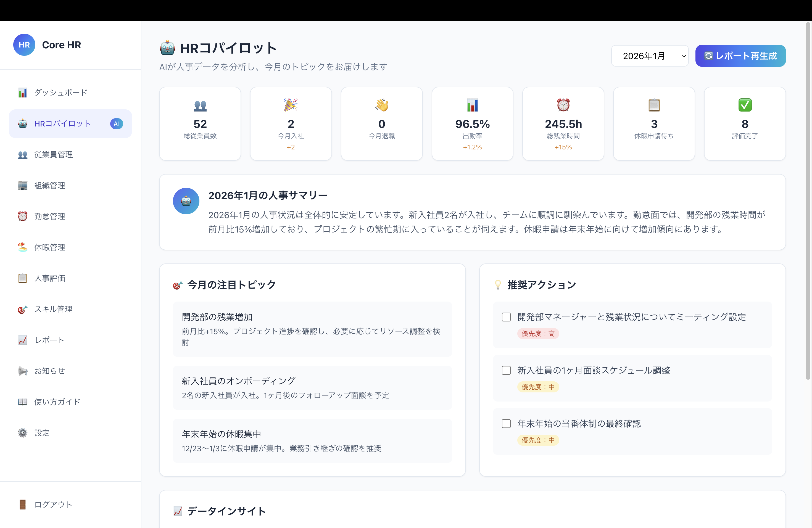This screenshot has width=812, height=528.
Task: Check the 新入社員の1ヶ月面談 schedule checkbox
Action: click(506, 370)
